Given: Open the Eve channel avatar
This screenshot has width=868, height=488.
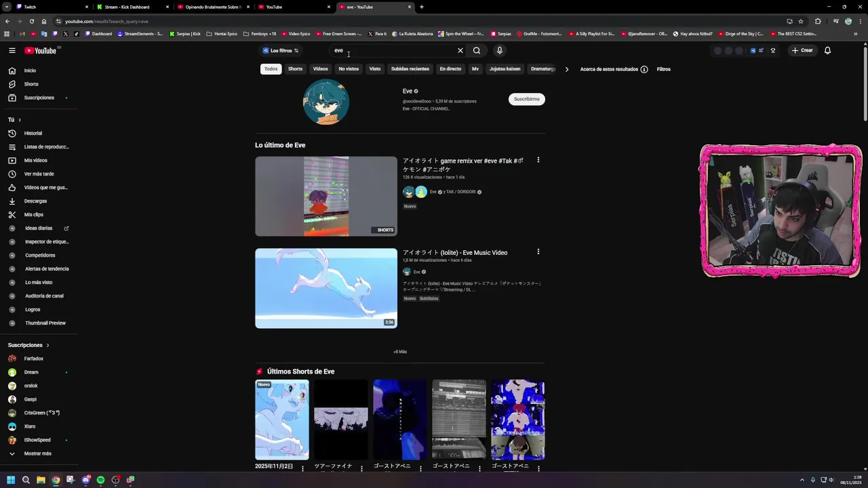Looking at the screenshot, I should click(x=326, y=102).
